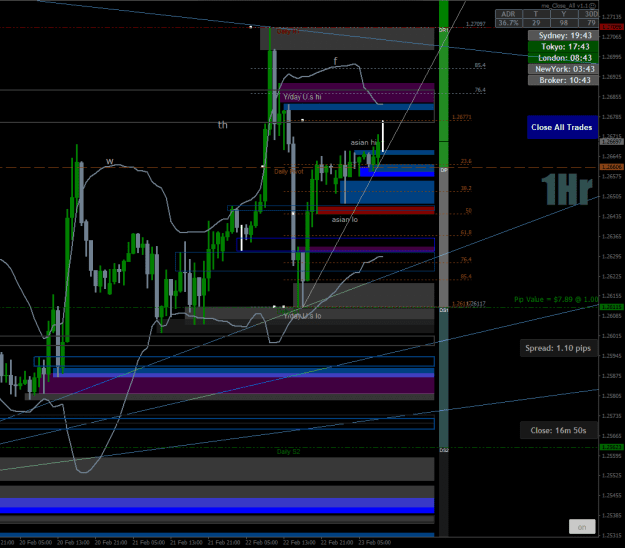Select the London: 08:43 clock label
The height and width of the screenshot is (548, 625).
click(563, 58)
